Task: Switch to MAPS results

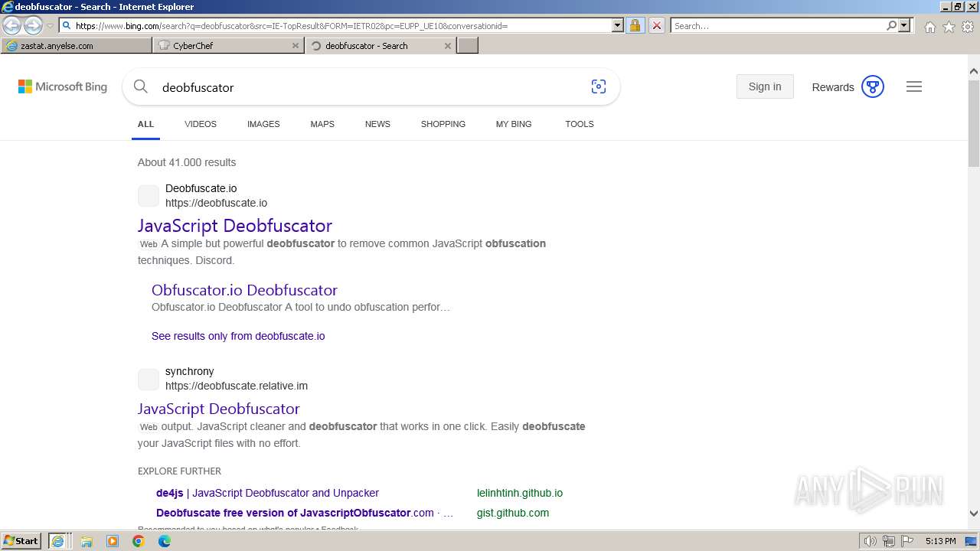Action: (x=322, y=124)
